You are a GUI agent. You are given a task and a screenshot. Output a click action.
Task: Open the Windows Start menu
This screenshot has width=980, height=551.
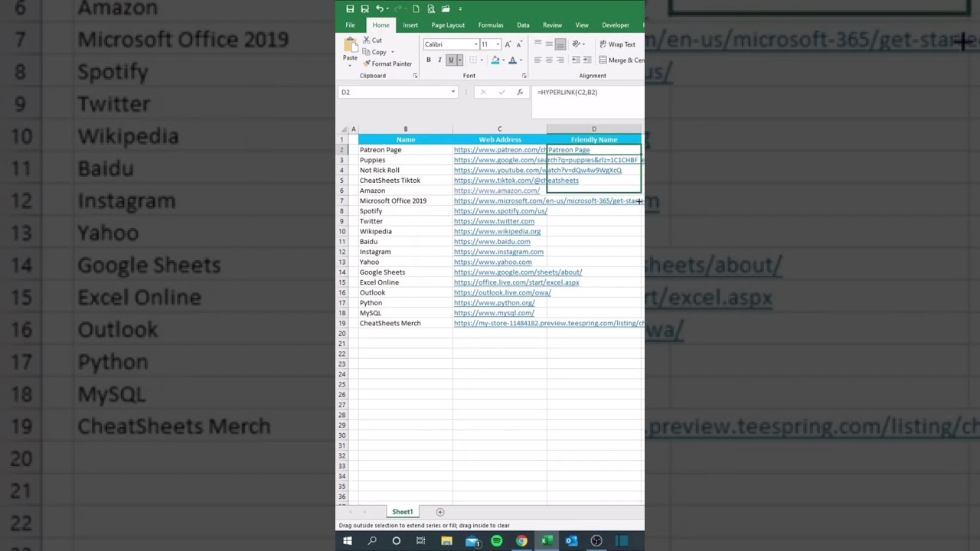[347, 541]
